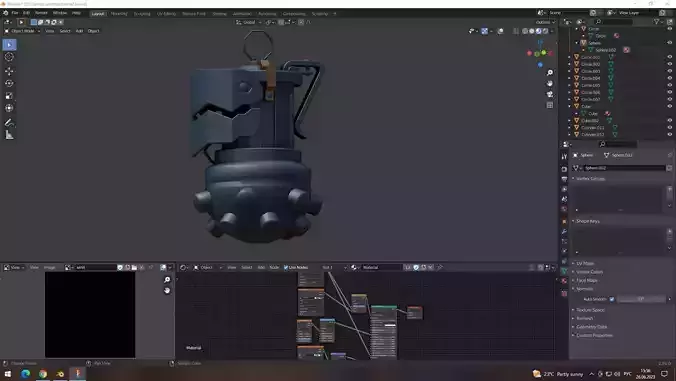
Task: Switch to the Sculpting workspace tab
Action: [x=142, y=14]
